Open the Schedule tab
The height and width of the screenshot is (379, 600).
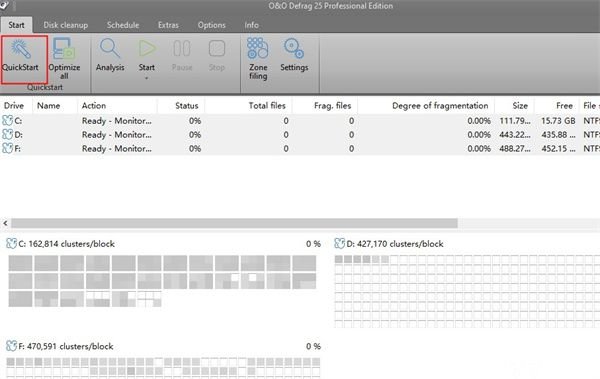point(123,25)
